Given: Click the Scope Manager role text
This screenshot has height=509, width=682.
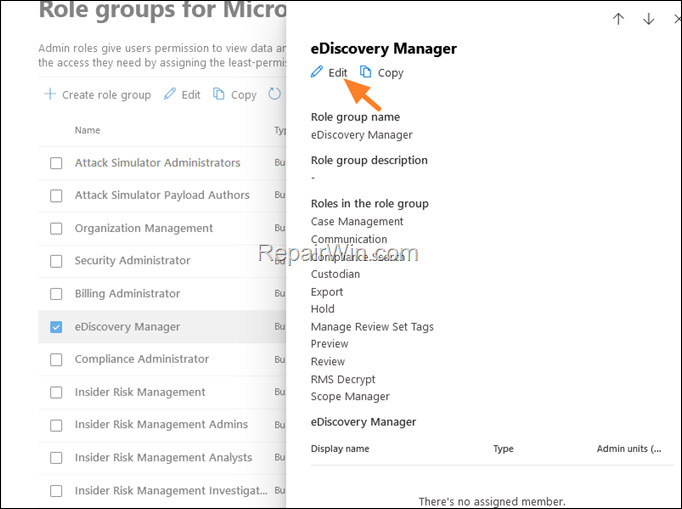Looking at the screenshot, I should 350,396.
